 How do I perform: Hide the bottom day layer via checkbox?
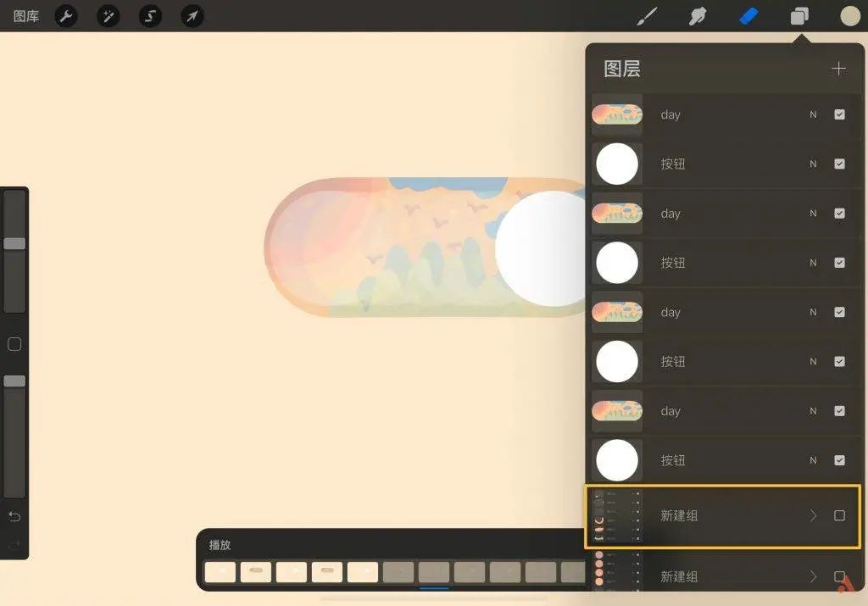tap(839, 411)
